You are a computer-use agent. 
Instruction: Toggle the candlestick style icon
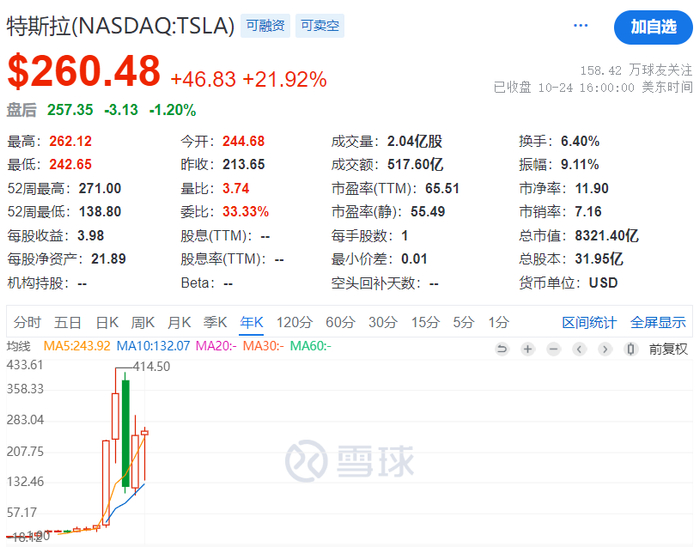631,349
